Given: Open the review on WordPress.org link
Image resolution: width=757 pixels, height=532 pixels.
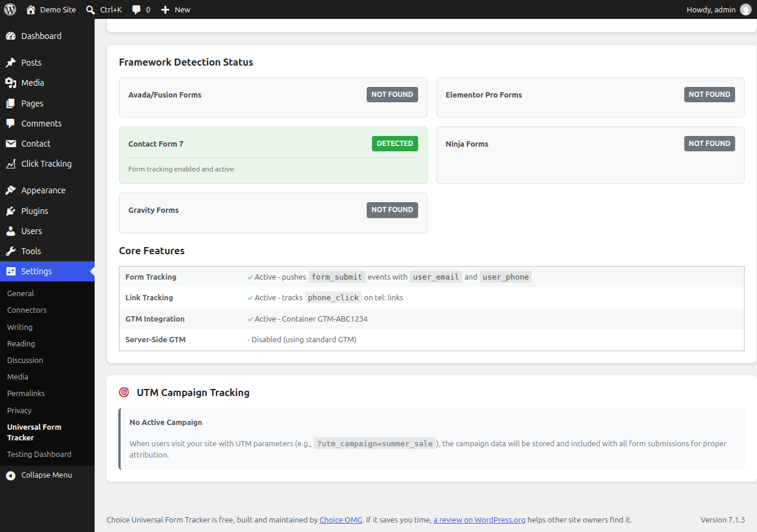Looking at the screenshot, I should coord(480,520).
